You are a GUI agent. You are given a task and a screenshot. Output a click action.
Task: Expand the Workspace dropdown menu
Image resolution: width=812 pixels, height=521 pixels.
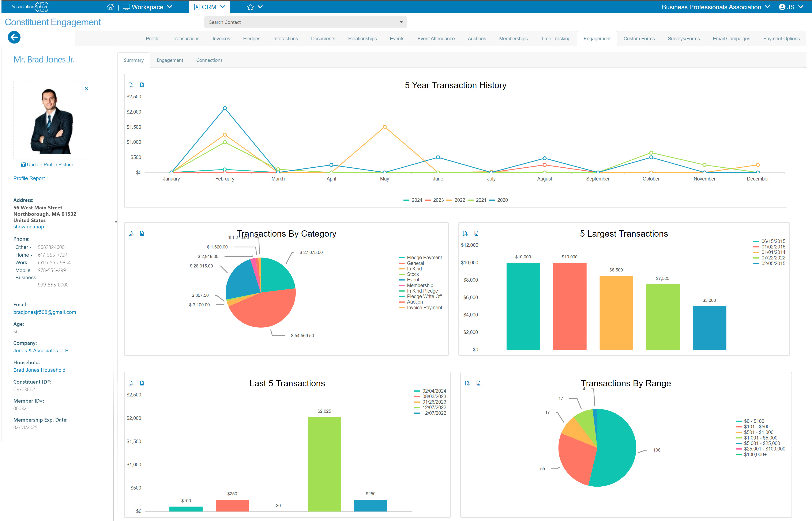[148, 7]
